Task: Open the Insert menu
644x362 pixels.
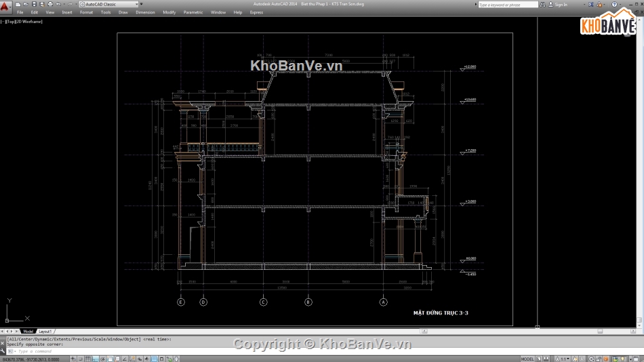Action: click(67, 12)
